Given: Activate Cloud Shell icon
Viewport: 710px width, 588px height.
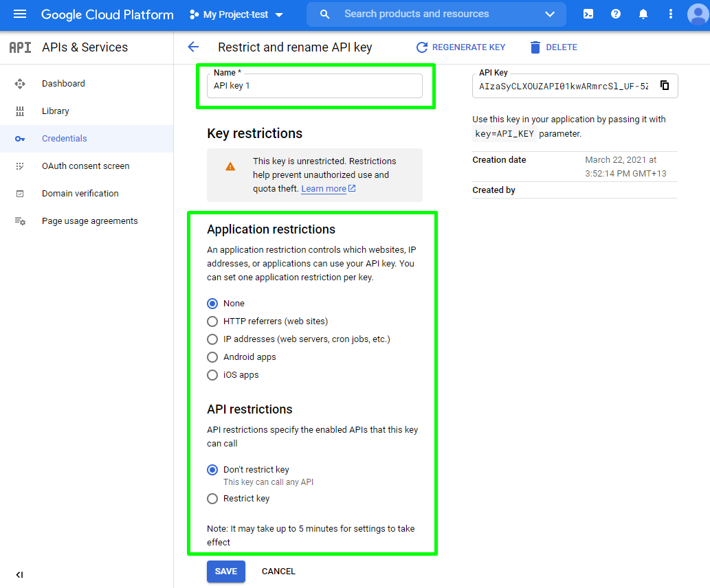Looking at the screenshot, I should click(x=588, y=14).
